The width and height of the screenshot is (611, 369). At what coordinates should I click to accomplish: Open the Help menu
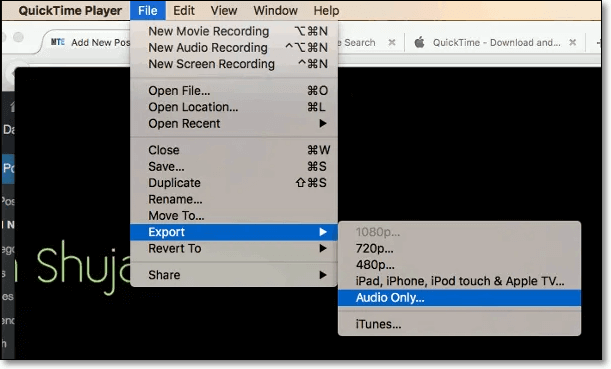click(326, 11)
